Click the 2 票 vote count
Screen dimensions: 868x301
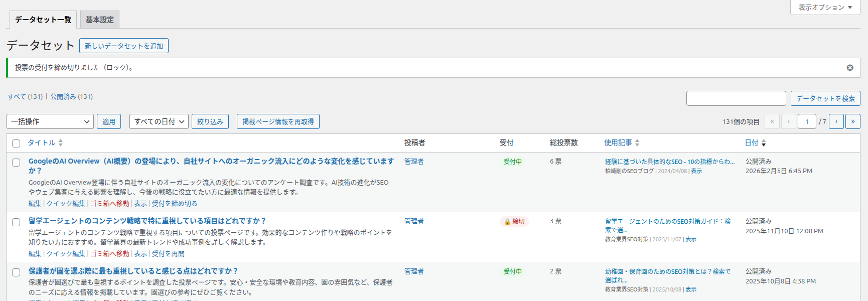point(555,271)
